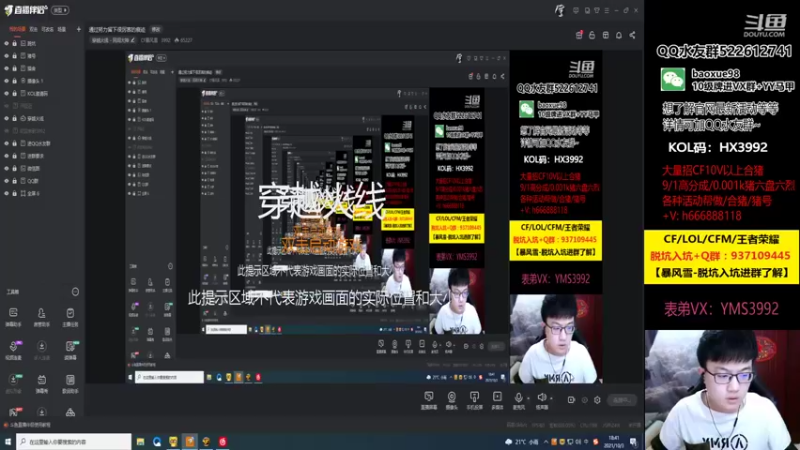Unlock the 摄像头 1 layer via its padlock
The image size is (800, 450).
coord(14,81)
